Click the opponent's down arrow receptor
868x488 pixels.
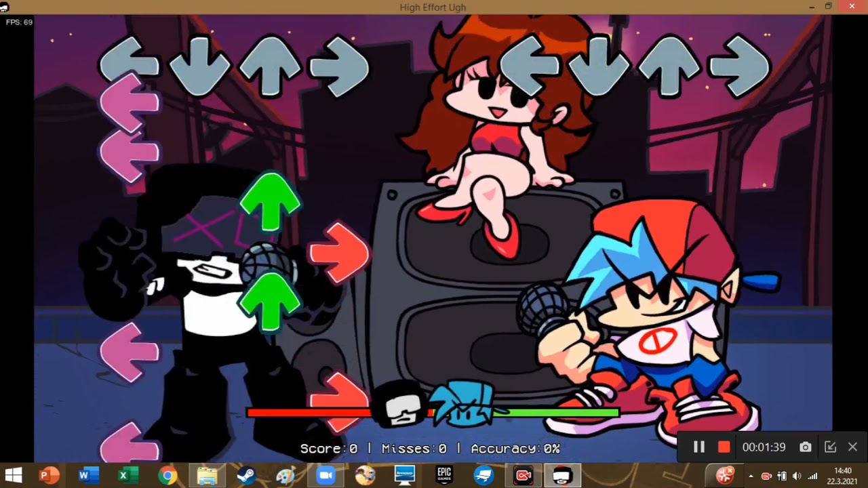pyautogui.click(x=199, y=66)
